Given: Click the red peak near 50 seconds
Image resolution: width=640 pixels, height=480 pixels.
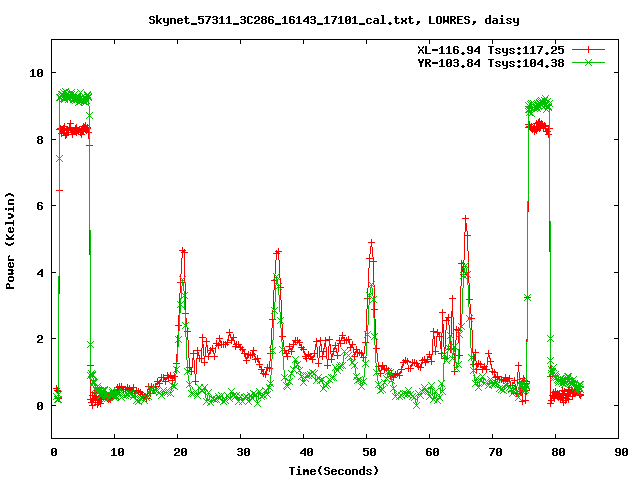Looking at the screenshot, I should point(371,242).
